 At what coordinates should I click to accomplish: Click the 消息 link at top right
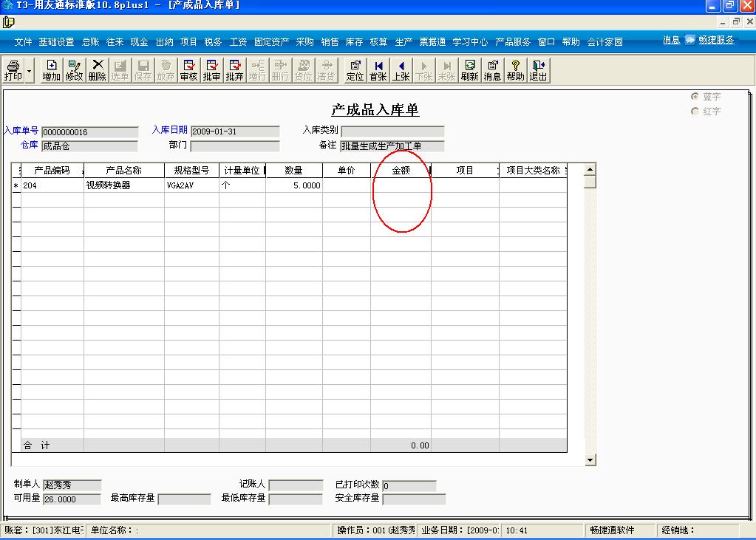click(x=670, y=40)
